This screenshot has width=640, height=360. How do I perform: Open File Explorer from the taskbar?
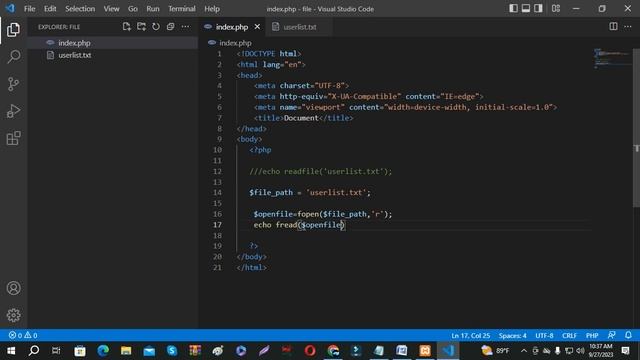(x=126, y=351)
